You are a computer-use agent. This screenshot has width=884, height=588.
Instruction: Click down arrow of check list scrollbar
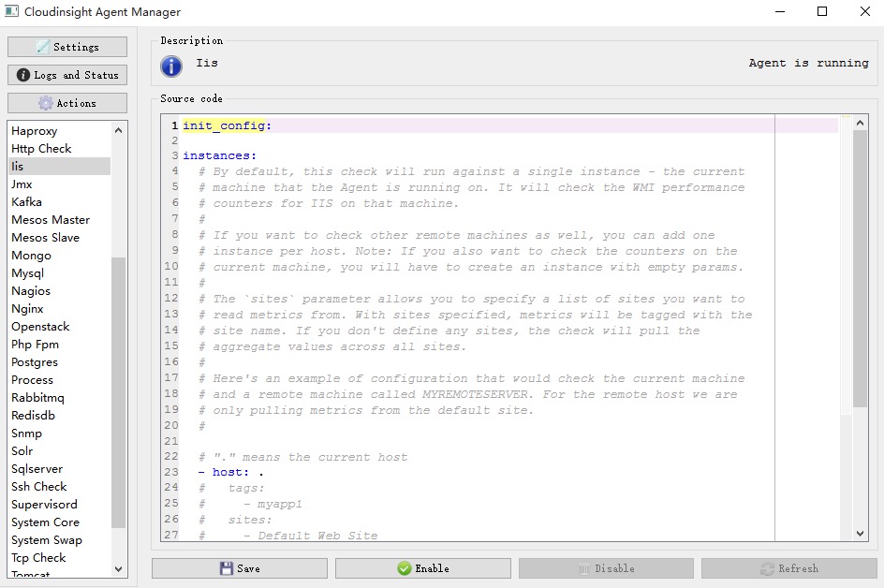click(118, 569)
